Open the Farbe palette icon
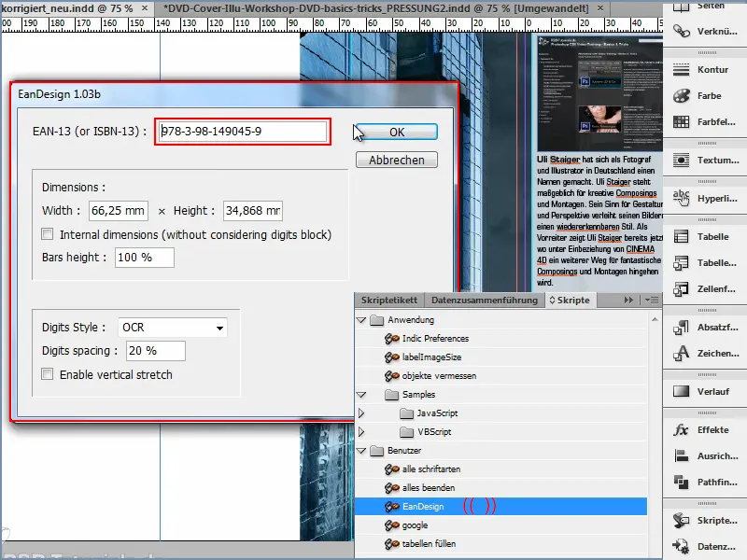The height and width of the screenshot is (560, 747). click(x=682, y=96)
